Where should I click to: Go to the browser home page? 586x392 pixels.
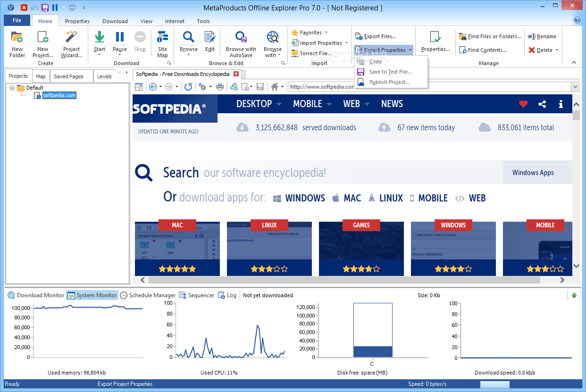pyautogui.click(x=275, y=87)
